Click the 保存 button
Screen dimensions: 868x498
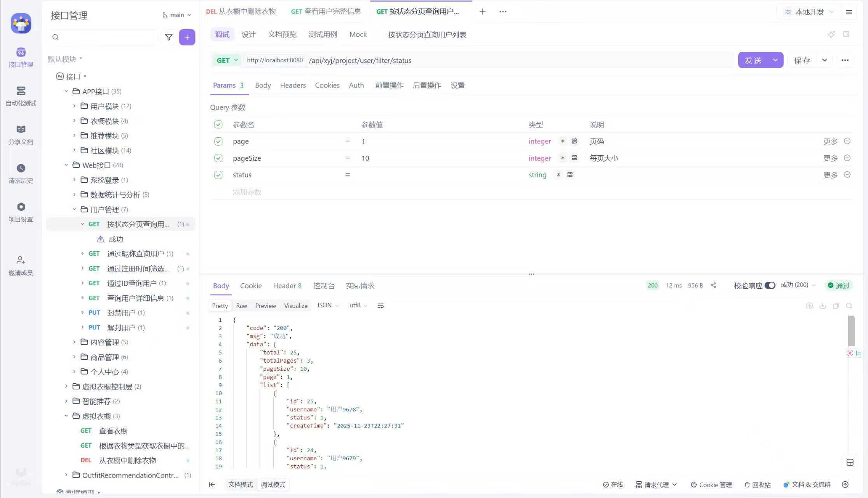(x=802, y=60)
